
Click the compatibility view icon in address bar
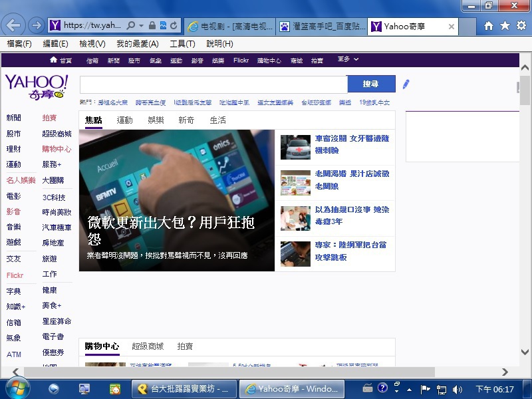[163, 25]
